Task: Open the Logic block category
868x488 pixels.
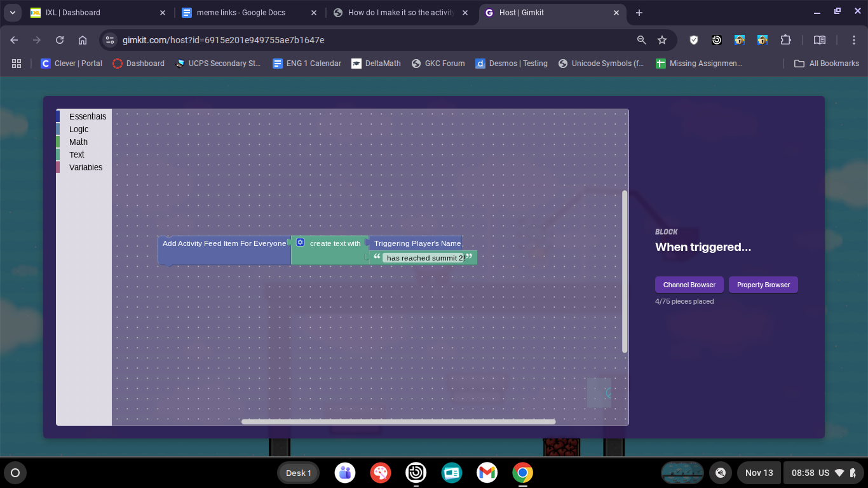Action: (x=79, y=129)
